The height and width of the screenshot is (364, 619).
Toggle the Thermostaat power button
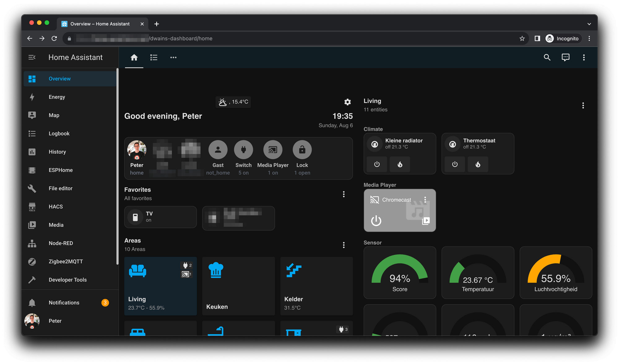(x=455, y=164)
